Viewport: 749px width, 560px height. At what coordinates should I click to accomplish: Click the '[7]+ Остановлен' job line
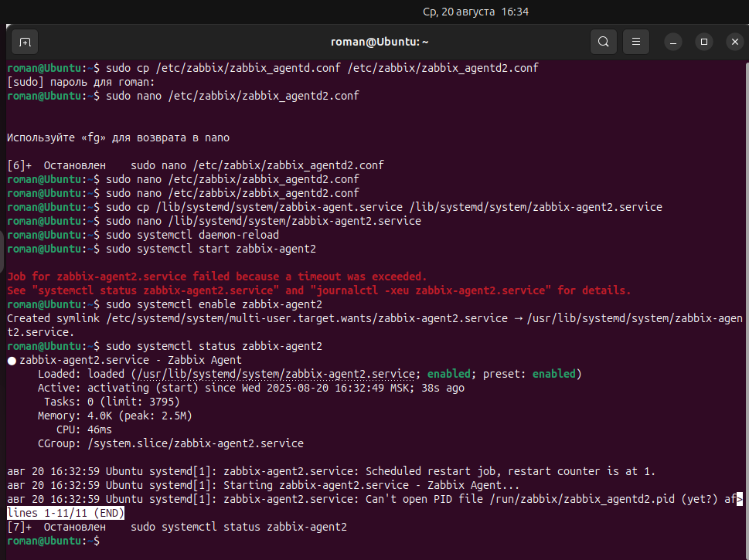coord(177,527)
